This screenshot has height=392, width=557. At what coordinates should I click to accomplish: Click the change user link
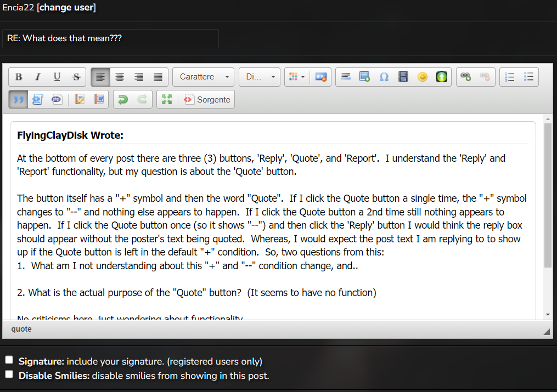[66, 8]
